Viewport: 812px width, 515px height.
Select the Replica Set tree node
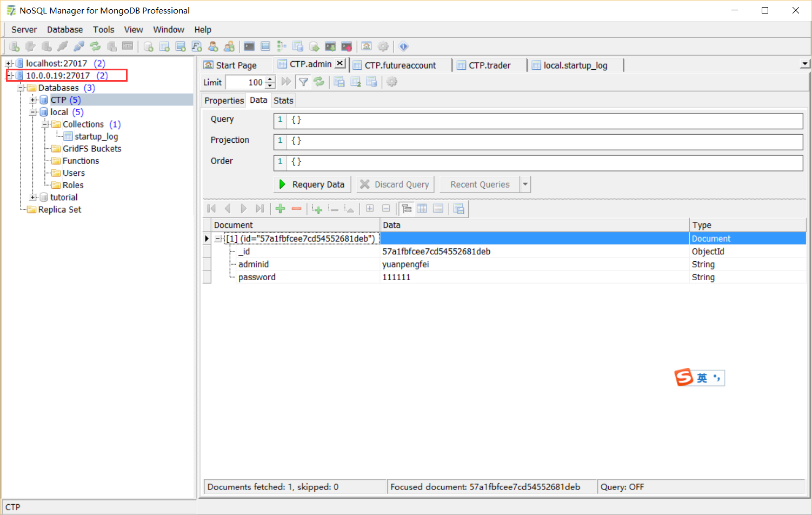59,210
